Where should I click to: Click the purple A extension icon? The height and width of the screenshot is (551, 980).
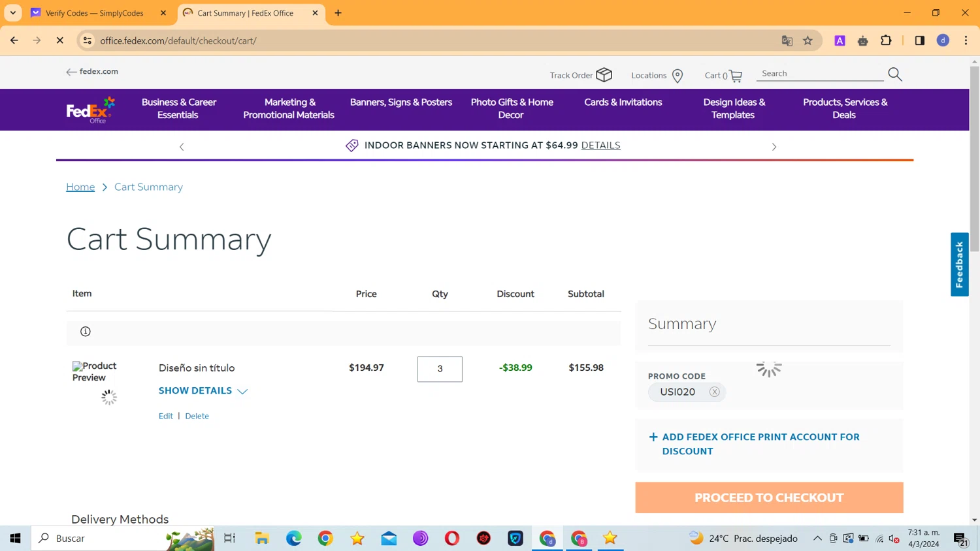(840, 40)
